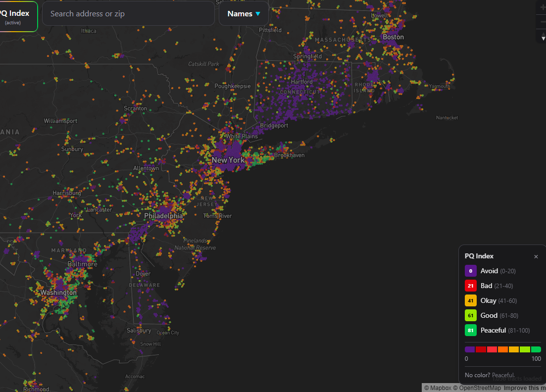Click the Avoid (0-20) legend label
This screenshot has width=546, height=392.
[498, 271]
